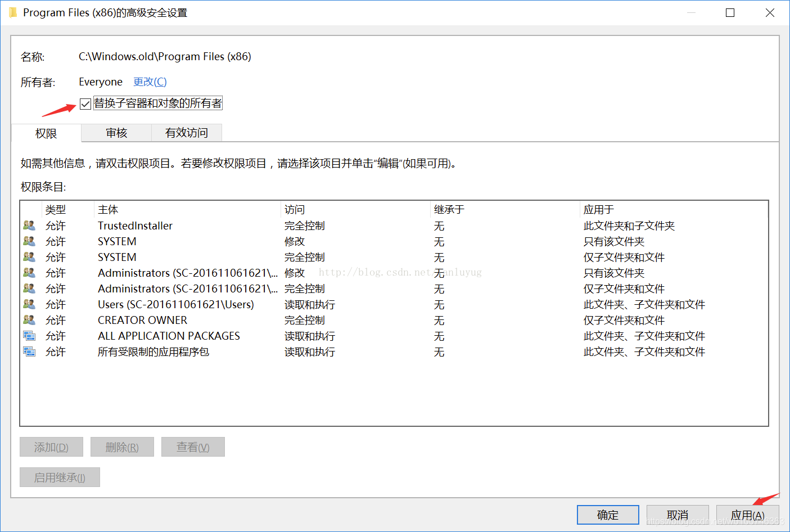Viewport: 790px width, 532px height.
Task: Switch to the 审核 tab
Action: (x=116, y=133)
